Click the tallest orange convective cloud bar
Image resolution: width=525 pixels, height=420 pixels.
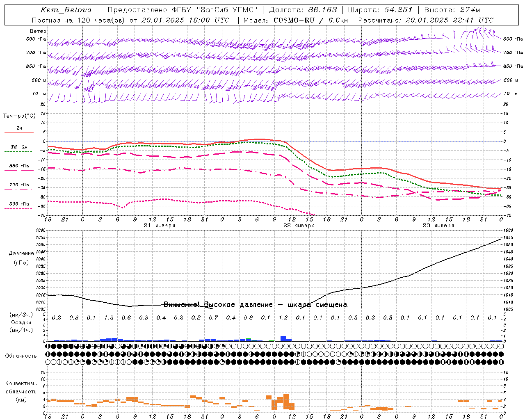pyautogui.click(x=286, y=402)
